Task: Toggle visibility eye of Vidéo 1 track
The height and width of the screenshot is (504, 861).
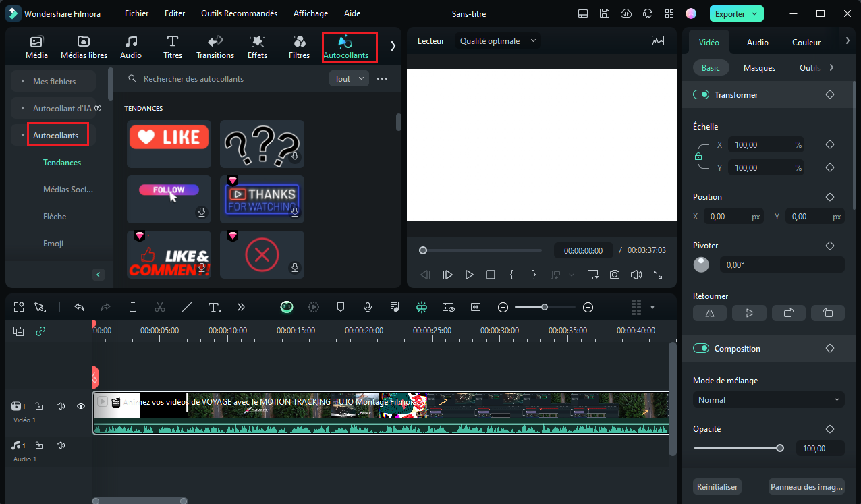Action: tap(80, 406)
